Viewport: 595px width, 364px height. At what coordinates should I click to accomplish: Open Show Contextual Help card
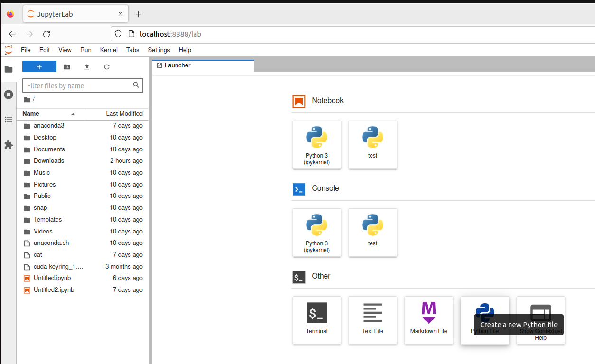coord(541,320)
